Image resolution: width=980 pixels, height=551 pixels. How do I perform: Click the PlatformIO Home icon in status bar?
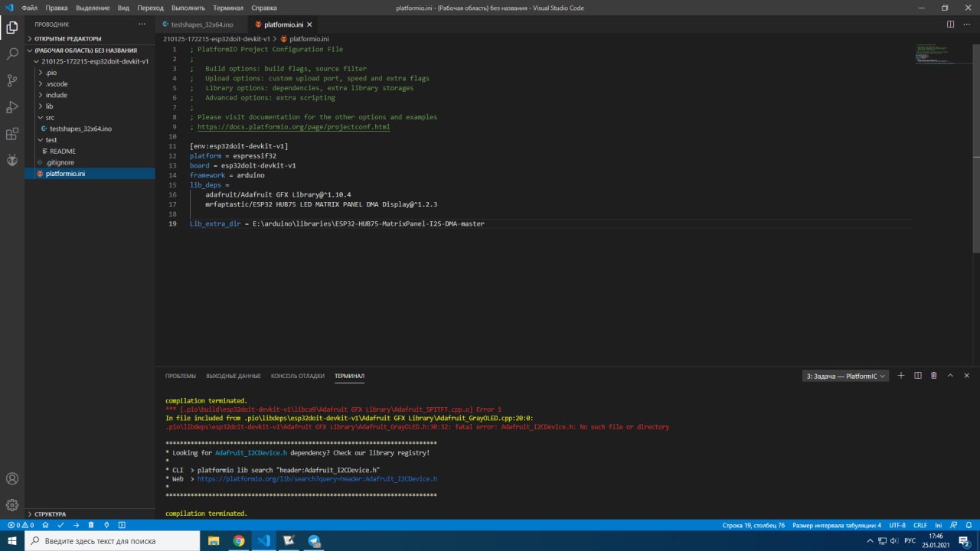pos(45,525)
